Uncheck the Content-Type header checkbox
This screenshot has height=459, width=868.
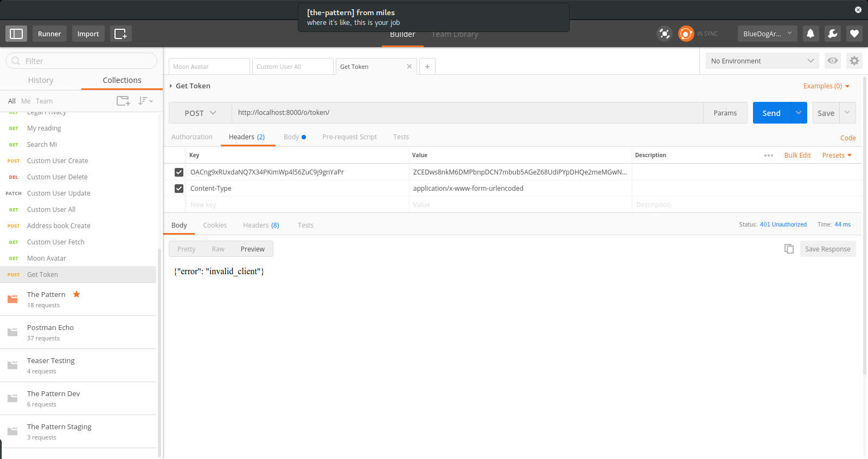[179, 189]
